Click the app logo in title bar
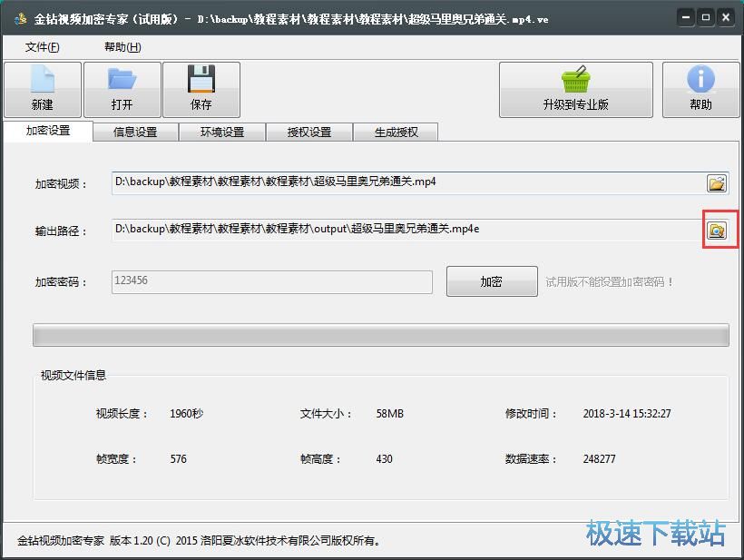Screen dimensions: 744x560 [20, 19]
